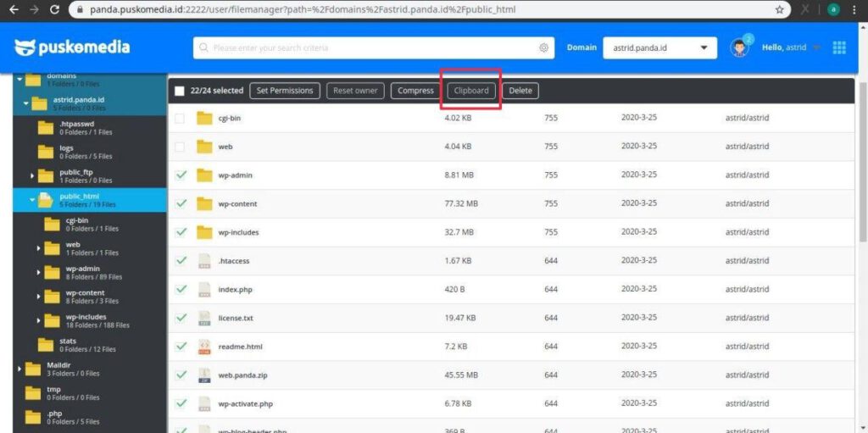Screen dimensions: 868x433
Task: Click the web folder icon in file list
Action: (204, 147)
